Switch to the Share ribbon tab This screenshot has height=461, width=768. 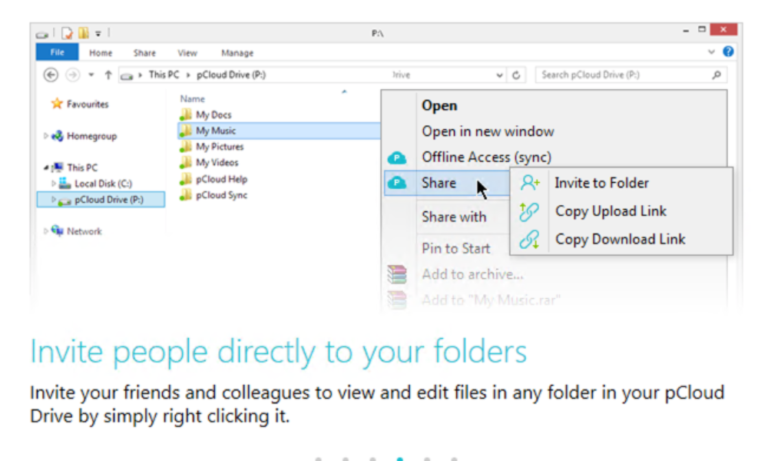[x=144, y=53]
